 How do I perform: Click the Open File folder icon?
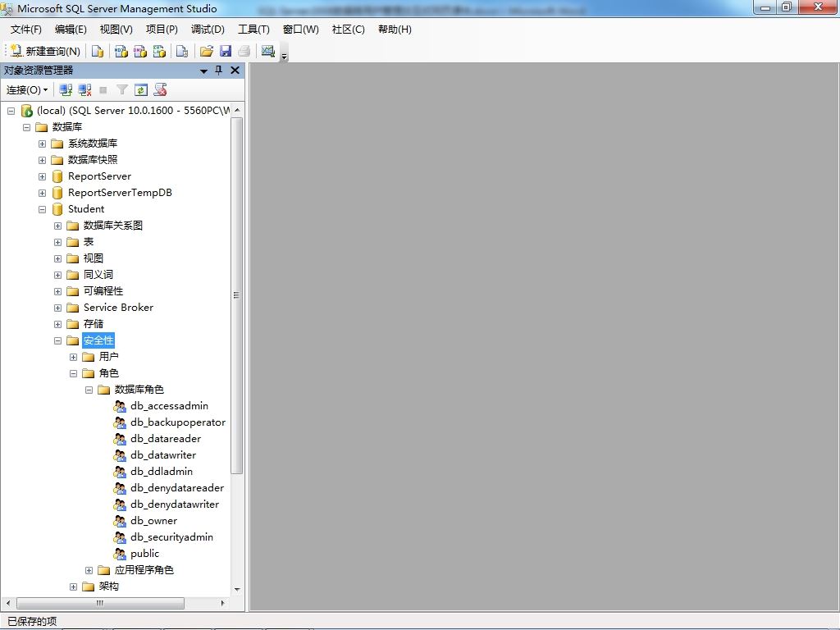[206, 51]
